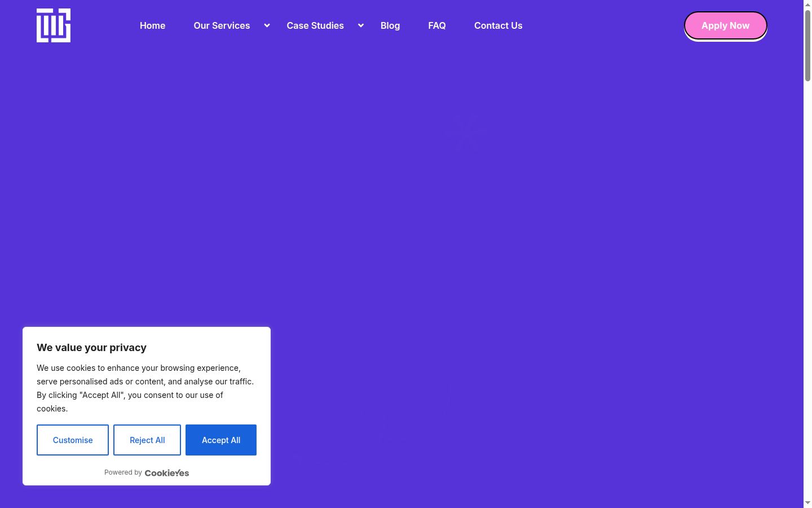The height and width of the screenshot is (508, 812).
Task: Customise cookie preferences
Action: click(x=73, y=440)
